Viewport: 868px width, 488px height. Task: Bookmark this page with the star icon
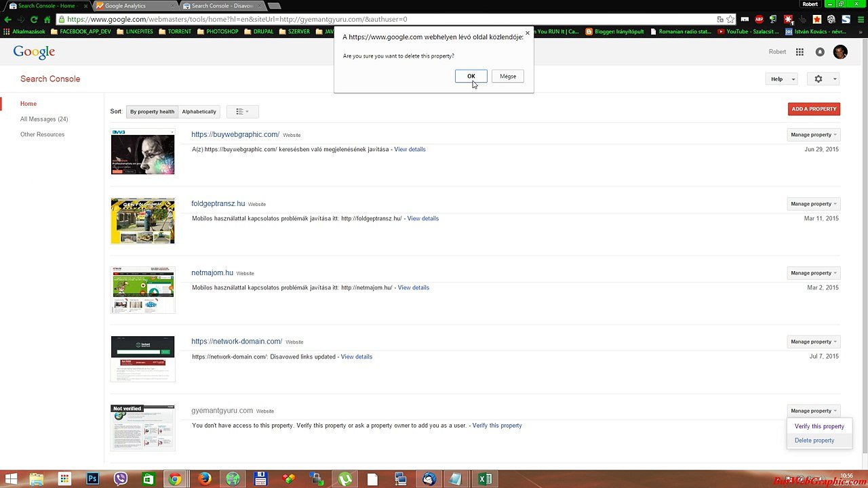730,20
